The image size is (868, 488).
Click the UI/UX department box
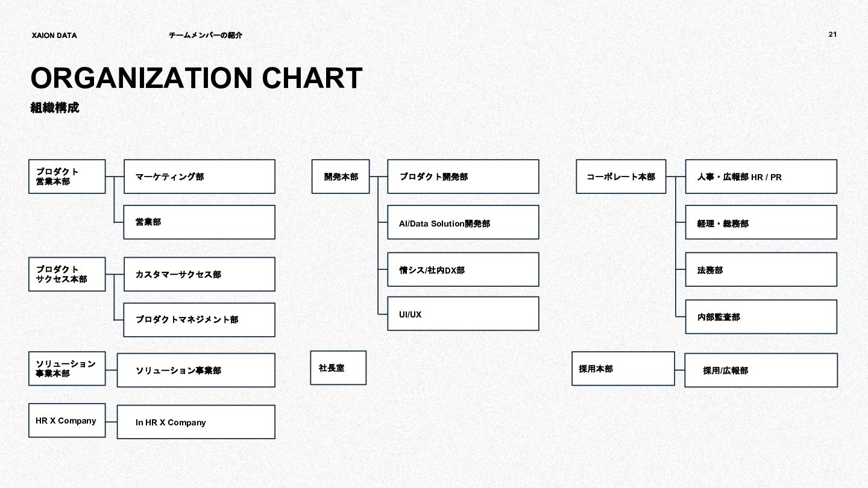point(463,313)
